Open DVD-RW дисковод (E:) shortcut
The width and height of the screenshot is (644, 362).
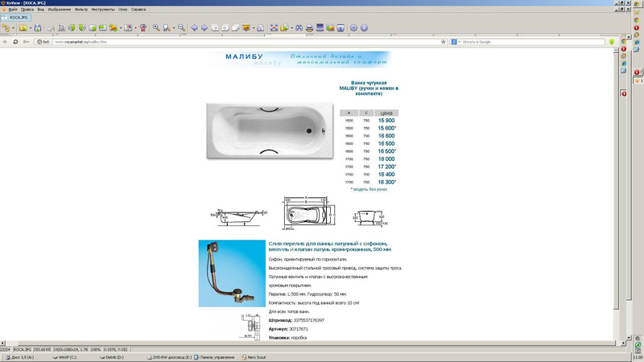click(169, 357)
